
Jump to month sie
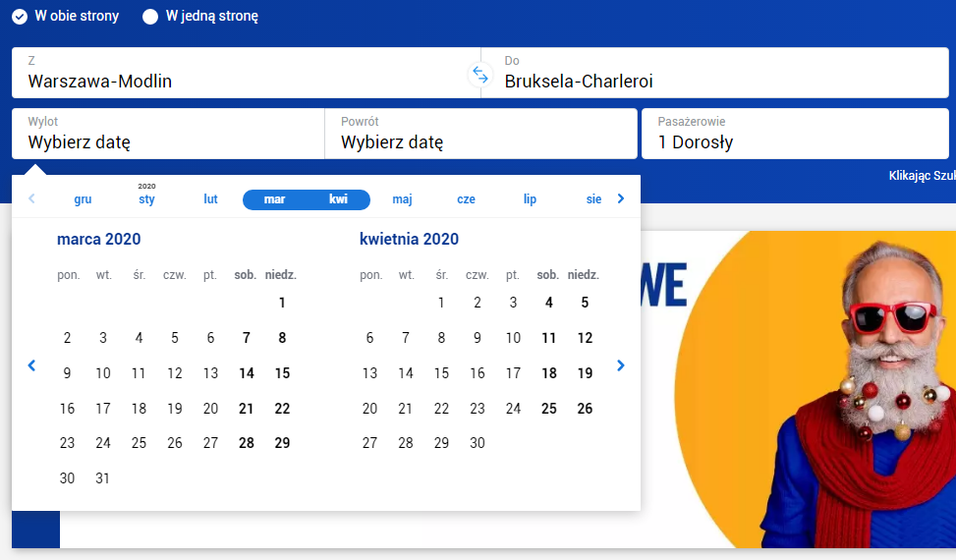pyautogui.click(x=593, y=199)
